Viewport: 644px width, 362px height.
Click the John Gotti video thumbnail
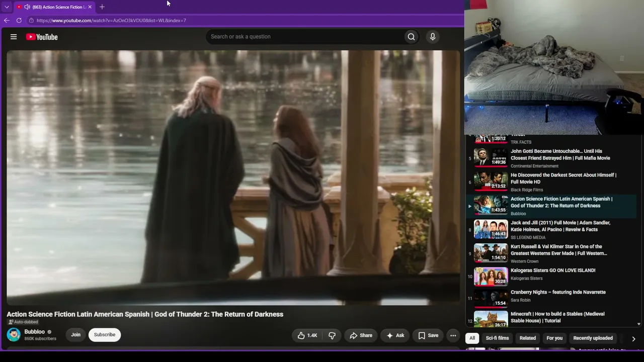[491, 157]
